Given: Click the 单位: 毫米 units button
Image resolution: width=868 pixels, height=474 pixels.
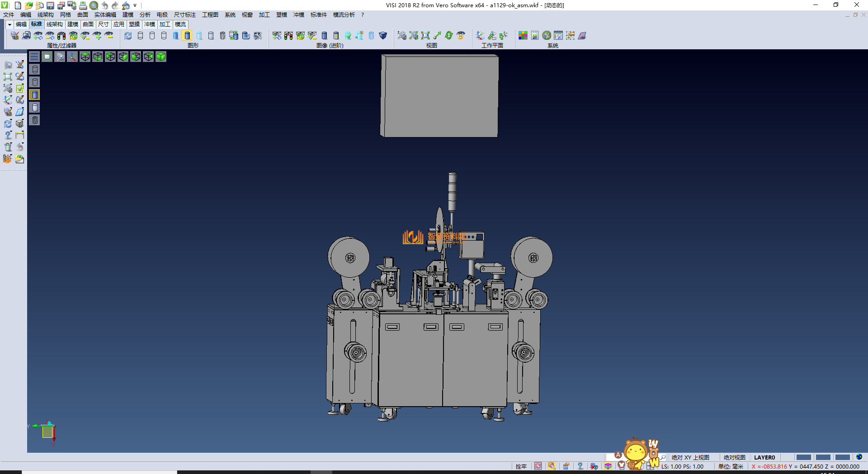Looking at the screenshot, I should (x=731, y=466).
